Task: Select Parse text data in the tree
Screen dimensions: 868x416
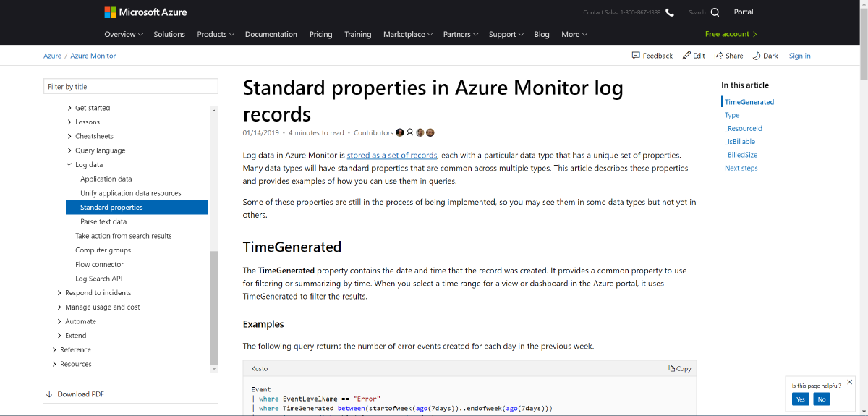Action: [x=103, y=221]
